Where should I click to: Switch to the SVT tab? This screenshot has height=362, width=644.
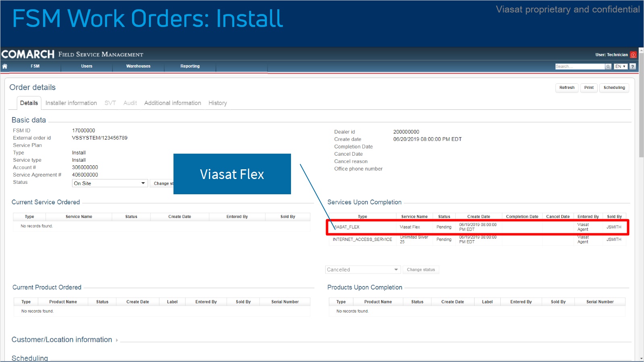[110, 103]
